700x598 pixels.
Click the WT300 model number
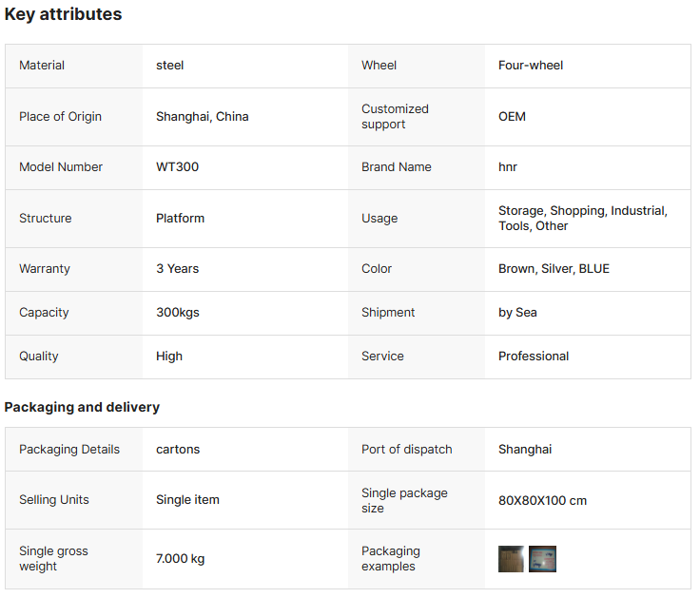tap(177, 167)
